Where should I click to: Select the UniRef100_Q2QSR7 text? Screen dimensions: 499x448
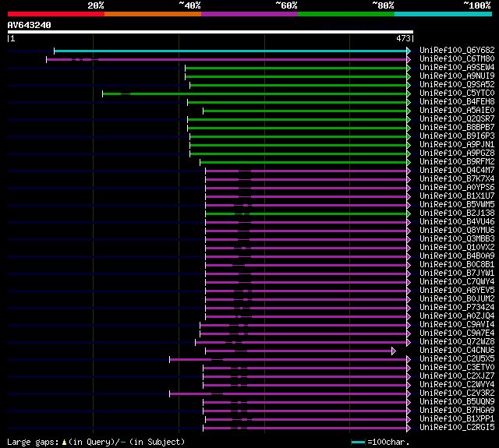[457, 119]
